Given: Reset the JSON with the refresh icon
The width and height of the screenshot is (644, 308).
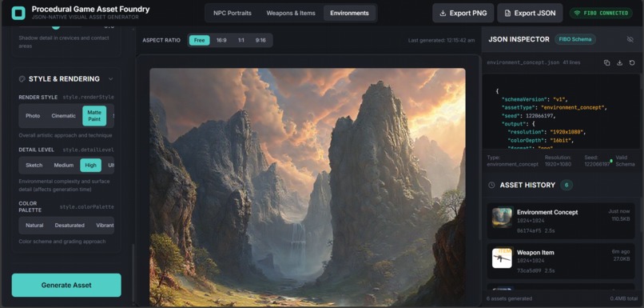Looking at the screenshot, I should click(632, 63).
